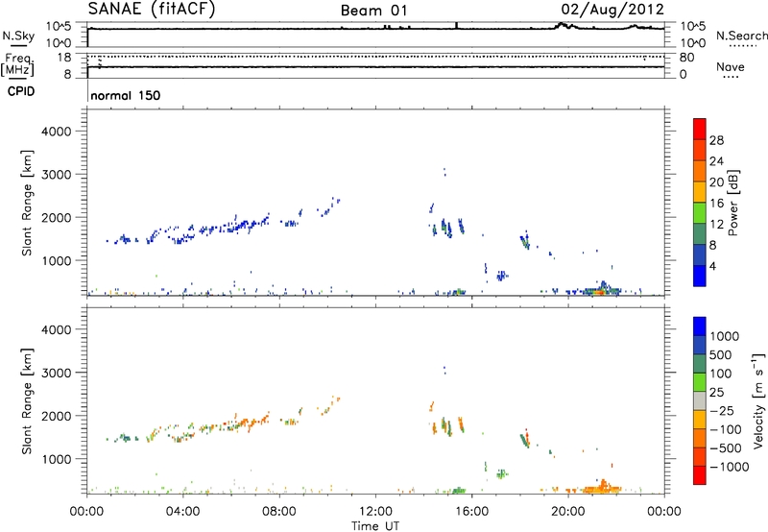Click the gray segment of Velocity colorbar
The image size is (768, 532).
point(700,400)
